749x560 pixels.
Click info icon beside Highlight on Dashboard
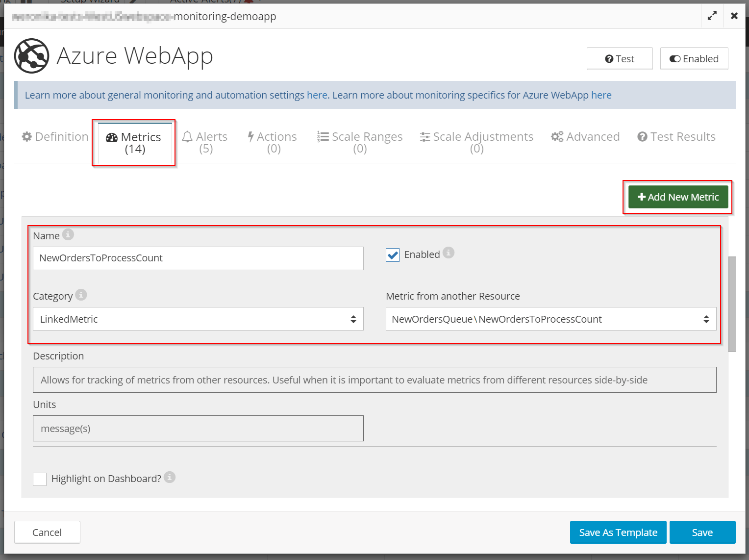(170, 477)
